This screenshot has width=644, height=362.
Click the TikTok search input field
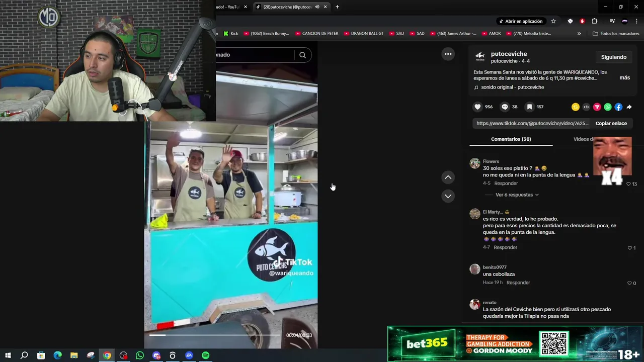point(255,55)
